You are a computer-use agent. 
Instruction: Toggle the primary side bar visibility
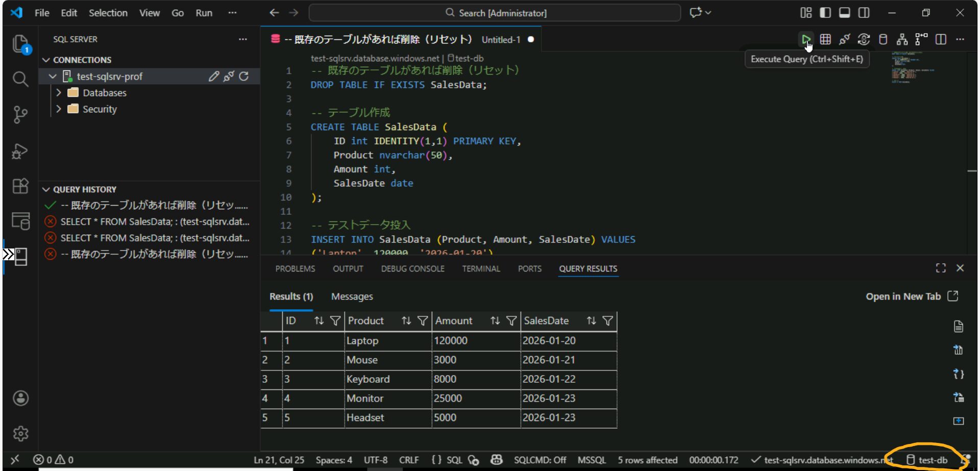(825, 13)
